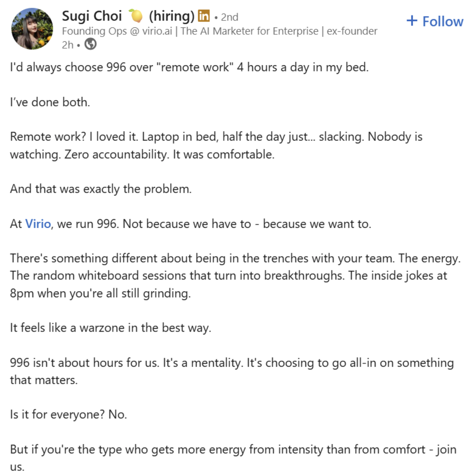Click the paragraph starting "Remote work? I loved it"
Screen dimensions: 476x475
(216, 145)
